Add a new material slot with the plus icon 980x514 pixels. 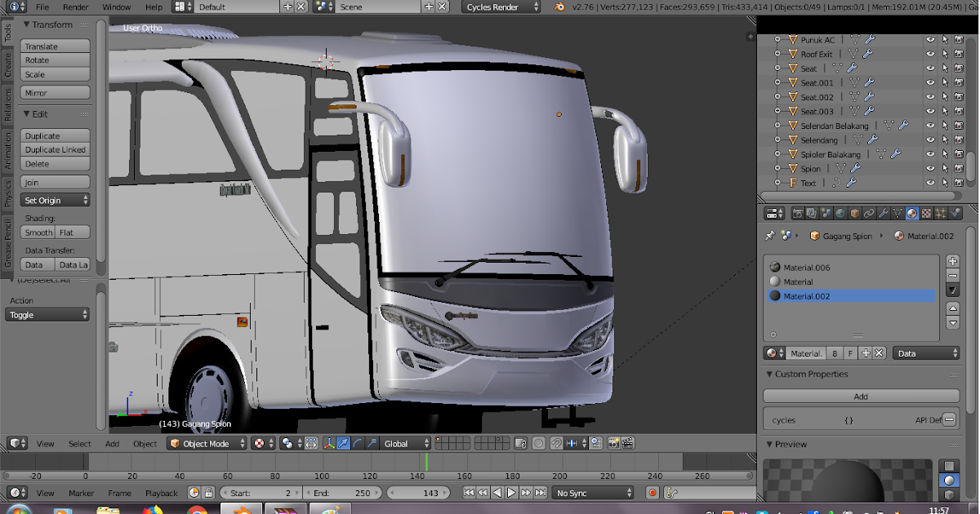(952, 261)
